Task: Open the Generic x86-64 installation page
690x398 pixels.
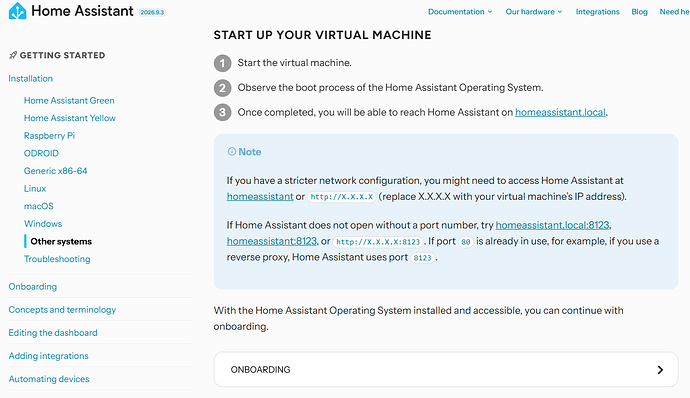Action: pyautogui.click(x=55, y=171)
